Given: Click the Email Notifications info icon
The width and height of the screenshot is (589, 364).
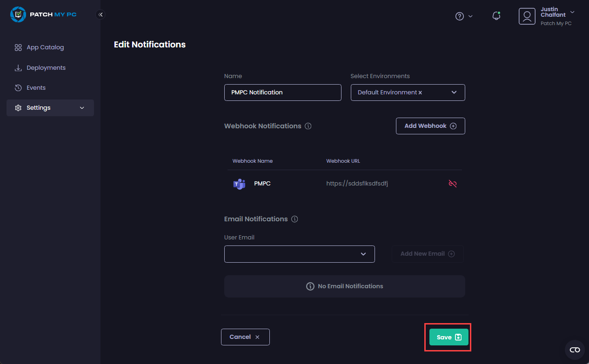Looking at the screenshot, I should click(294, 219).
